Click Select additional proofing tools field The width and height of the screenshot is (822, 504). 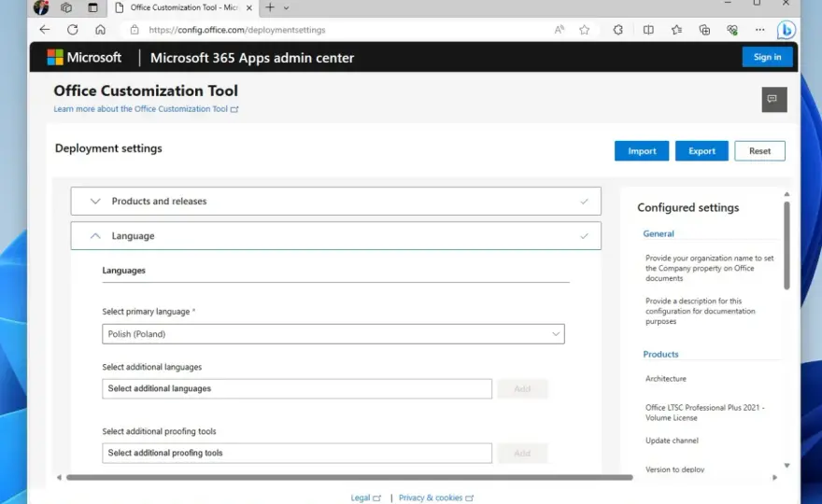[x=297, y=453]
